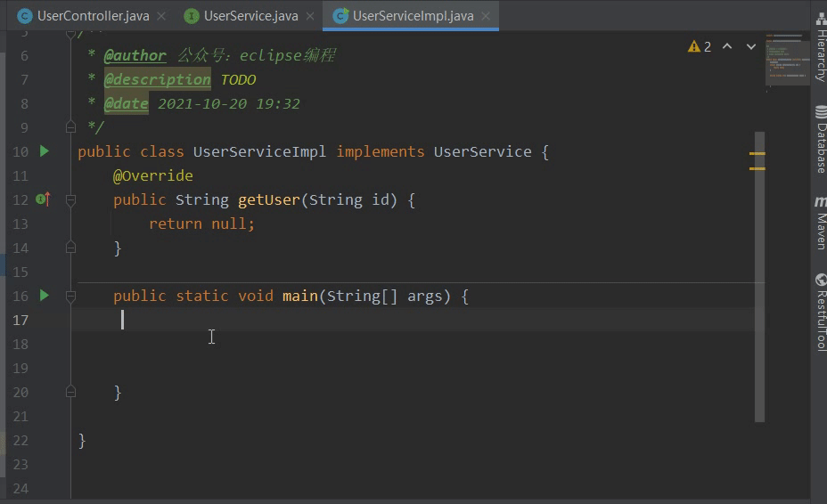Run the main method from line 16 gutter
Image resolution: width=827 pixels, height=504 pixels.
(45, 296)
